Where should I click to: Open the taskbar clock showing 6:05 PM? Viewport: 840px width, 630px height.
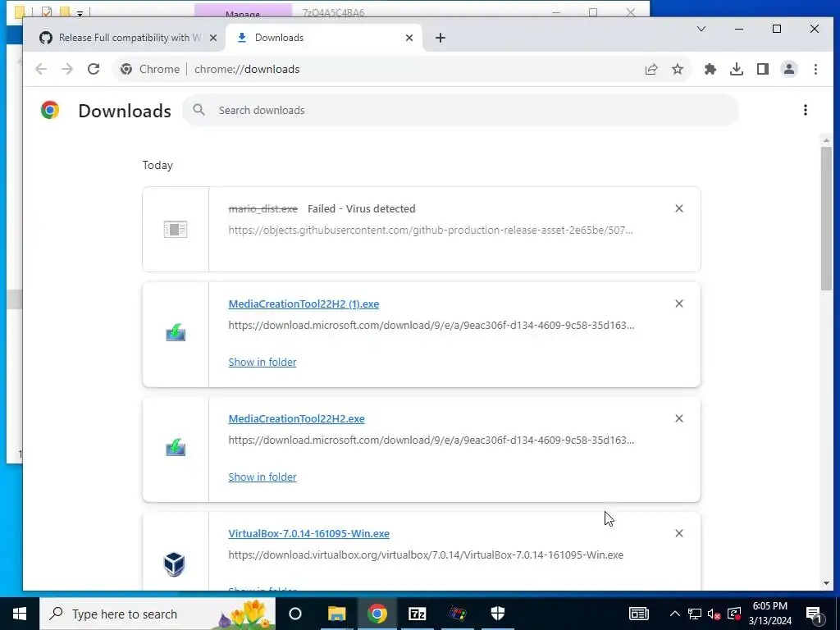click(769, 614)
